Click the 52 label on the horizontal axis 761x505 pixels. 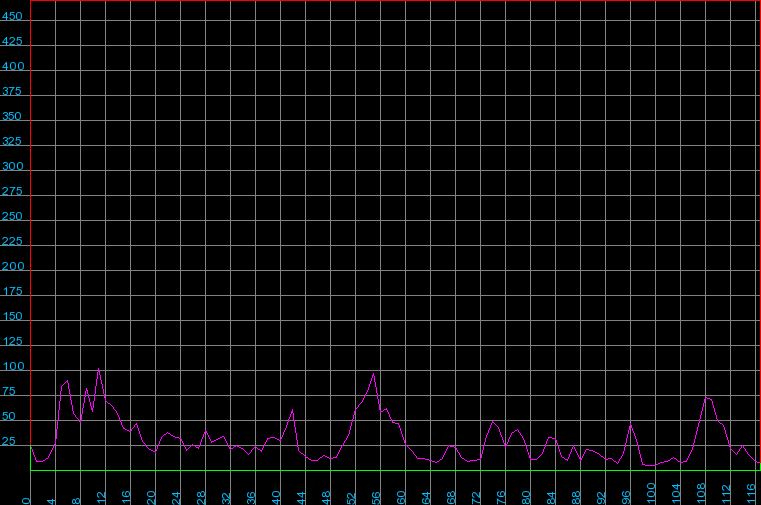click(351, 498)
